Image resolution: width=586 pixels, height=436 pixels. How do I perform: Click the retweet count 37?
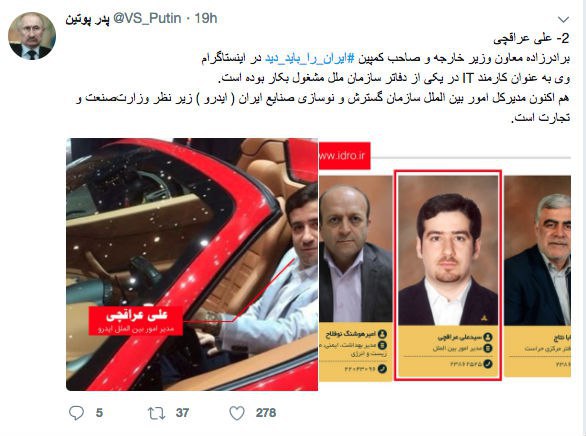click(182, 413)
